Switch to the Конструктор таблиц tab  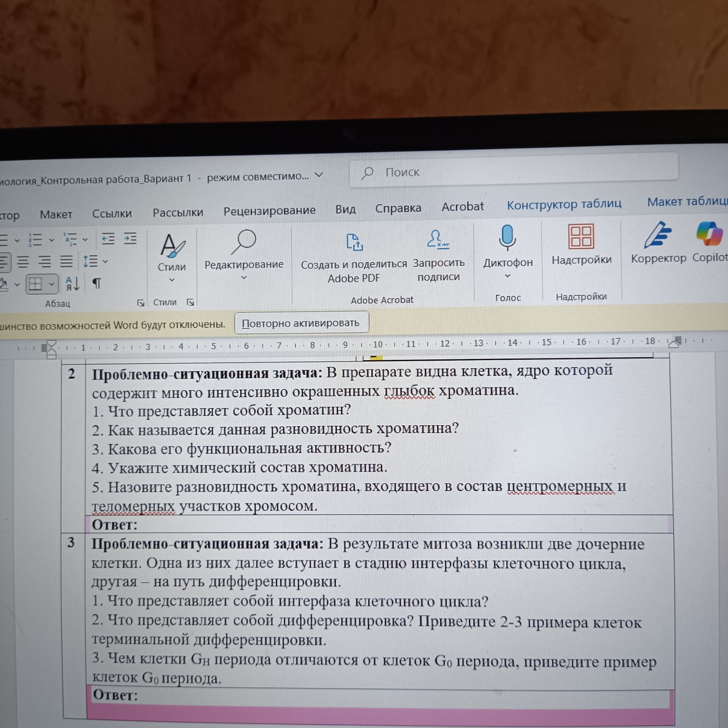pos(565,204)
